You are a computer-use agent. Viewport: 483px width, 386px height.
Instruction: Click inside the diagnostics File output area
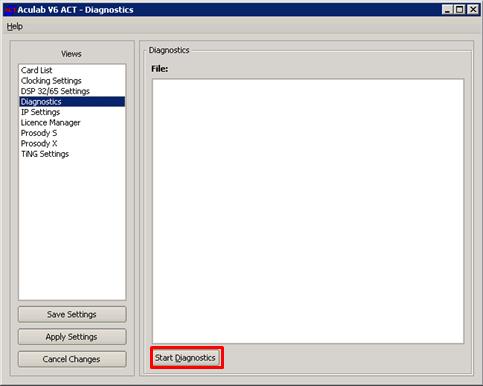(308, 211)
